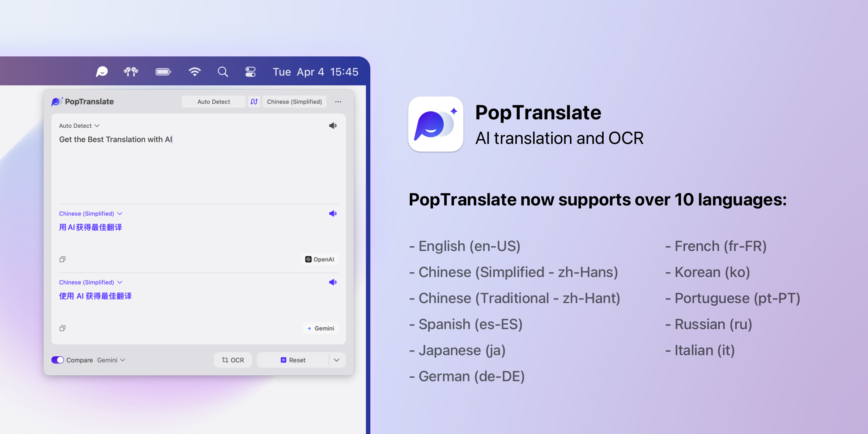Click 'Chinese (Simplified - zh-Hans)' entry
This screenshot has width=868, height=434.
tap(514, 272)
